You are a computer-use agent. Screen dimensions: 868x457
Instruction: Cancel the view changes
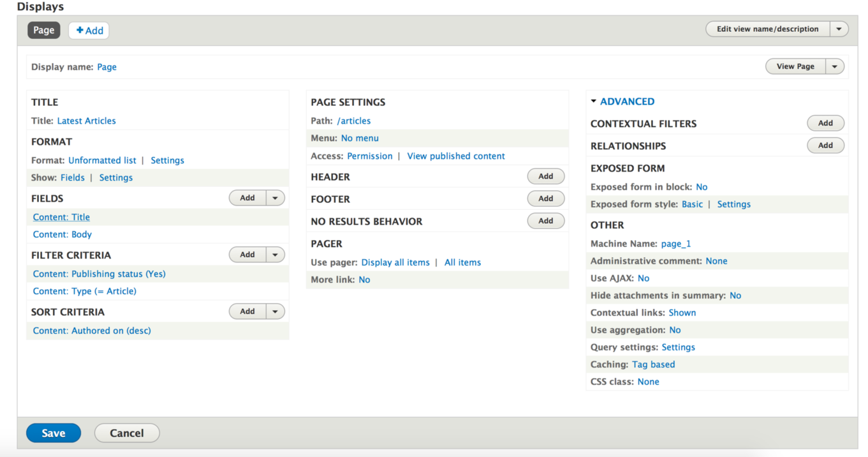(x=127, y=433)
